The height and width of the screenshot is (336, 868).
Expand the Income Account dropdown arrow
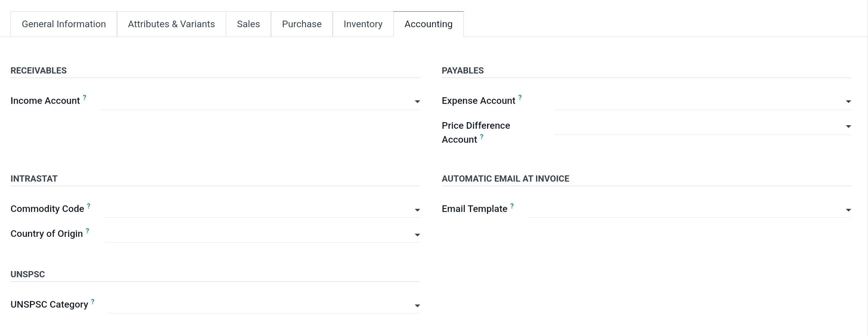click(417, 101)
